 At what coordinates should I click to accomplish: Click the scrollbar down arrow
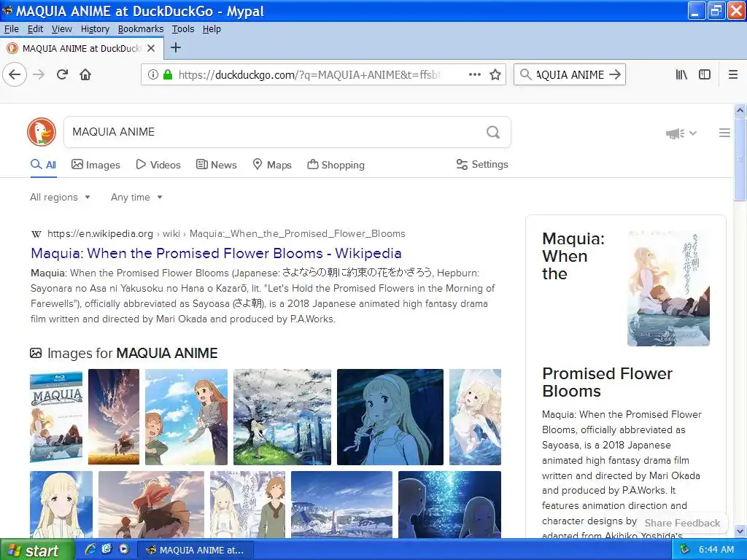click(740, 531)
